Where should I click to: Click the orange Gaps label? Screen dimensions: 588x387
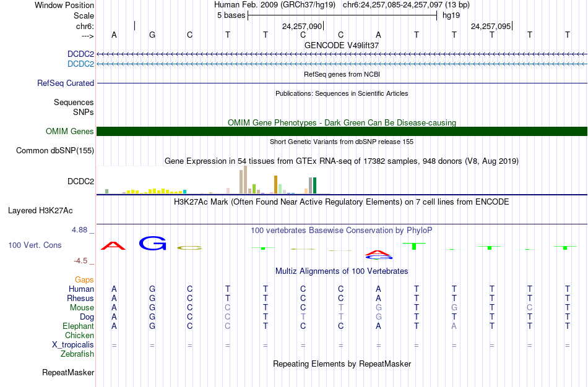coord(84,280)
